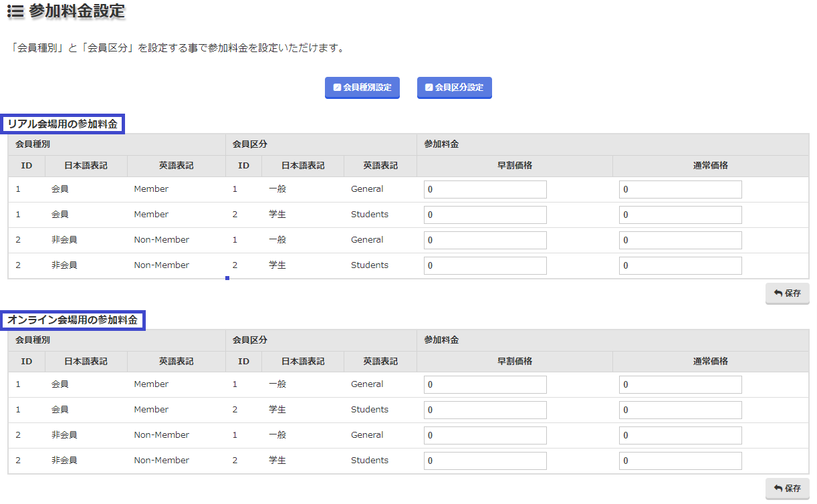The width and height of the screenshot is (817, 504).
Task: Click the オンライン会場用の参加料金 section heading
Action: click(x=73, y=320)
